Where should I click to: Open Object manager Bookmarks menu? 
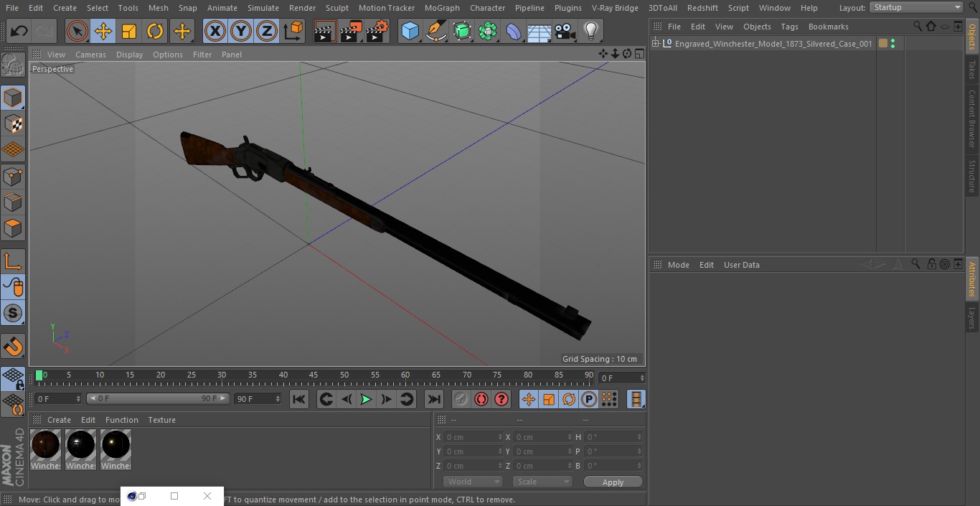pos(828,27)
